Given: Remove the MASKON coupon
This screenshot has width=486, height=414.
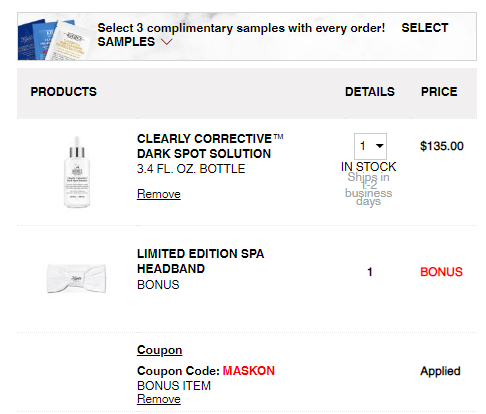Looking at the screenshot, I should click(159, 399).
